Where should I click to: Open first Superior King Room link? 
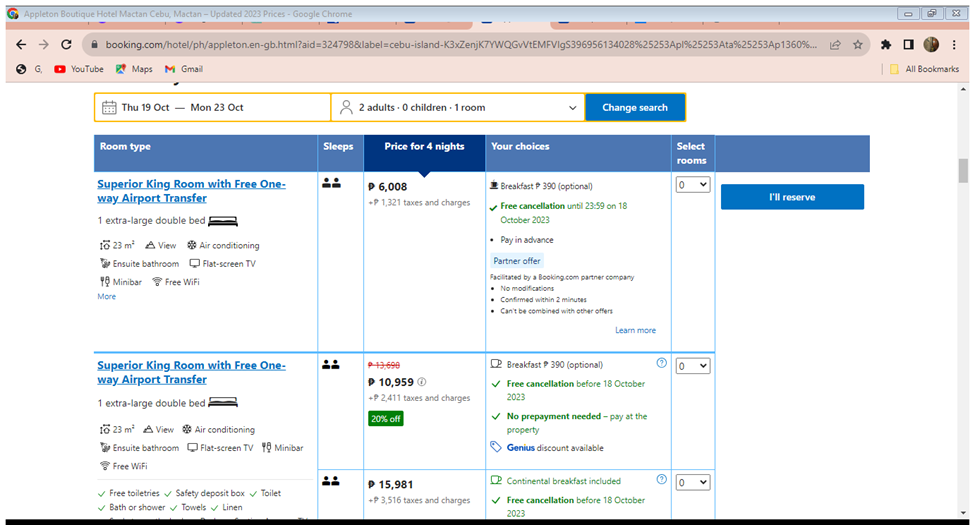(x=192, y=191)
